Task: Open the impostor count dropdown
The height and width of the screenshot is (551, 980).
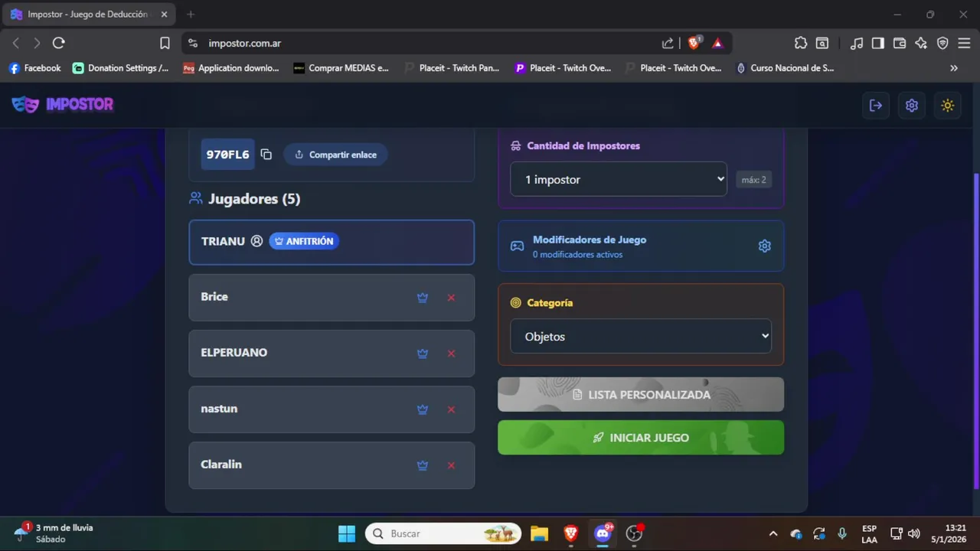Action: click(619, 179)
